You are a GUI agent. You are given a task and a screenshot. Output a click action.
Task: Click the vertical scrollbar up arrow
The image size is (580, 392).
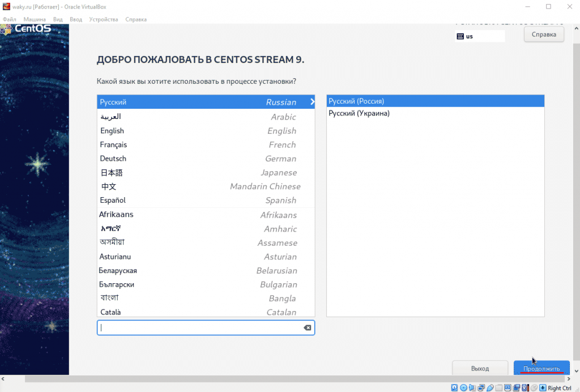pyautogui.click(x=576, y=28)
